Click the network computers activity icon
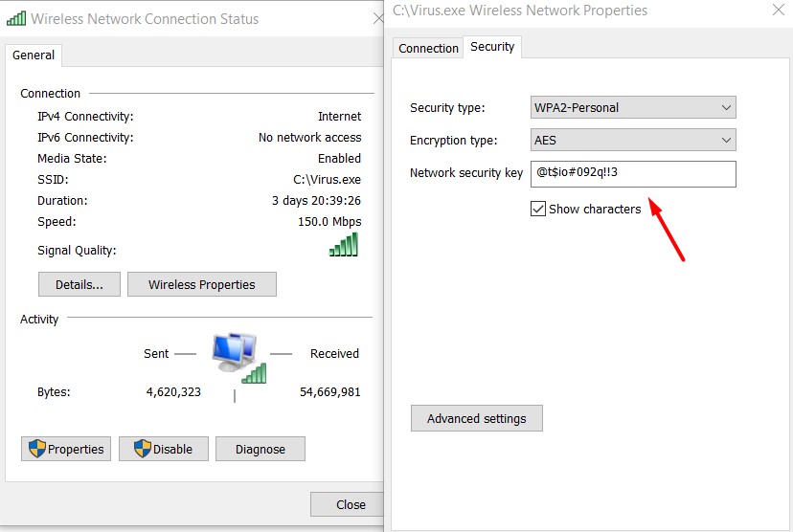This screenshot has height=532, width=793. [x=238, y=358]
